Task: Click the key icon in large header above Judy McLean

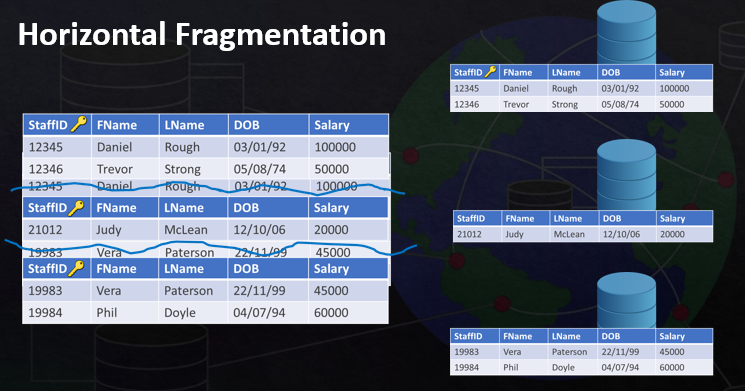Action: tap(76, 208)
